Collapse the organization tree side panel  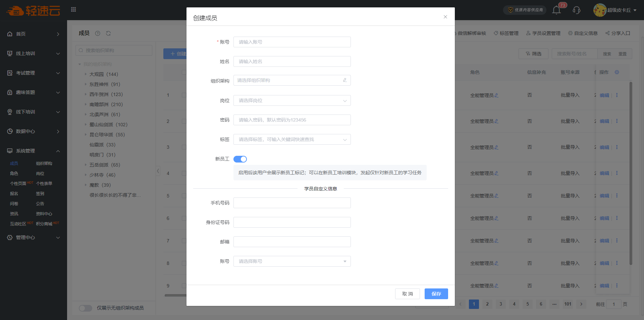pyautogui.click(x=158, y=171)
